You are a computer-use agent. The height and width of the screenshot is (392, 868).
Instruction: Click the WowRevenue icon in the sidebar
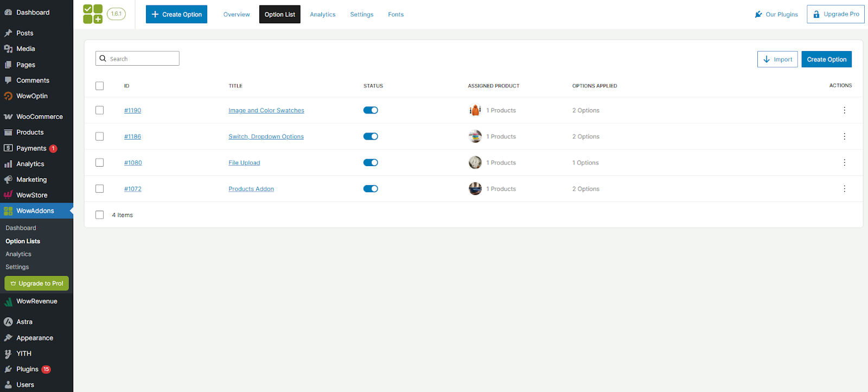(8, 301)
